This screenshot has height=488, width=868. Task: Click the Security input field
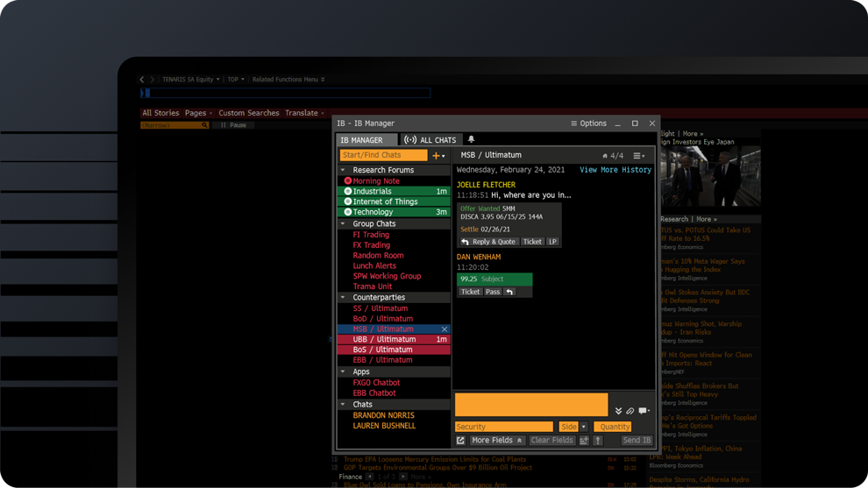tap(503, 427)
